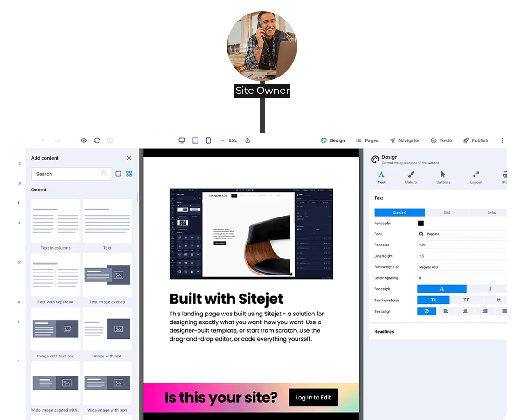Click the Log In to Edit button

click(x=313, y=398)
